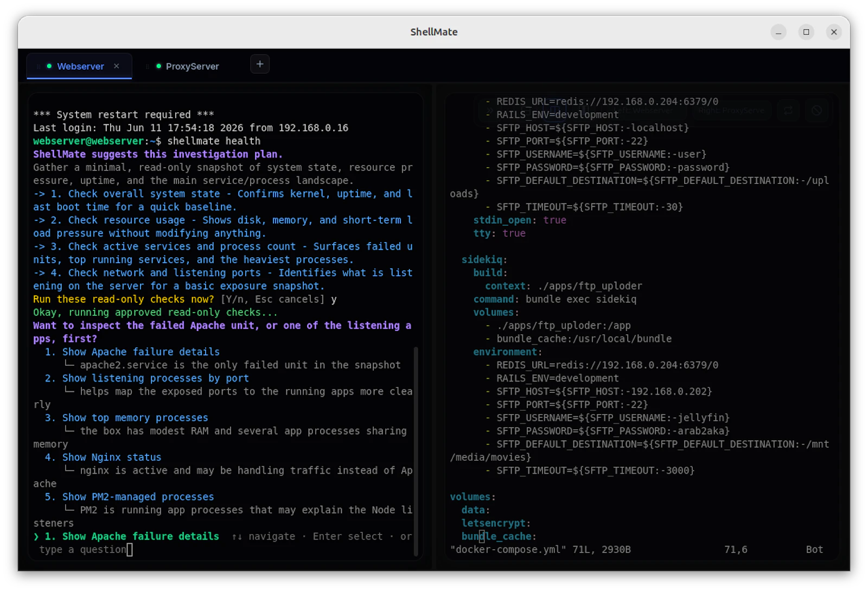Image resolution: width=868 pixels, height=591 pixels.
Task: Pick option 5 Show PM2-managed processes
Action: point(129,497)
